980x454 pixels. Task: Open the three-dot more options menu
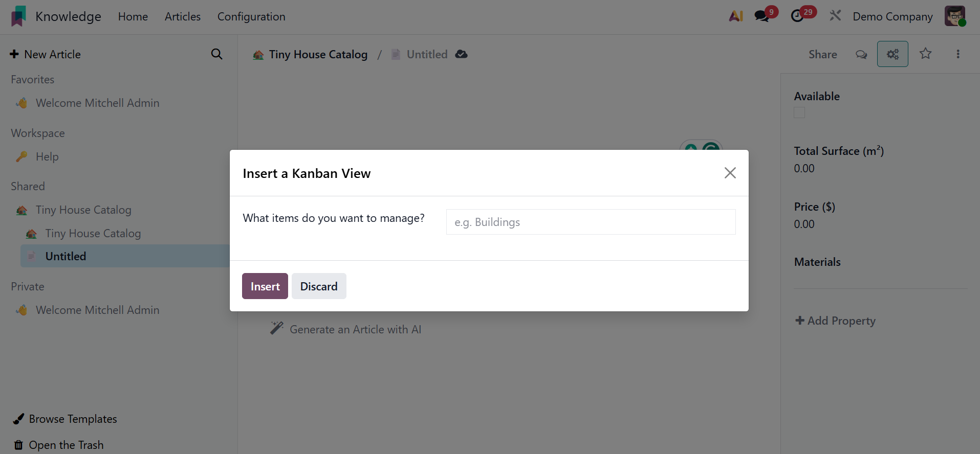pos(958,54)
